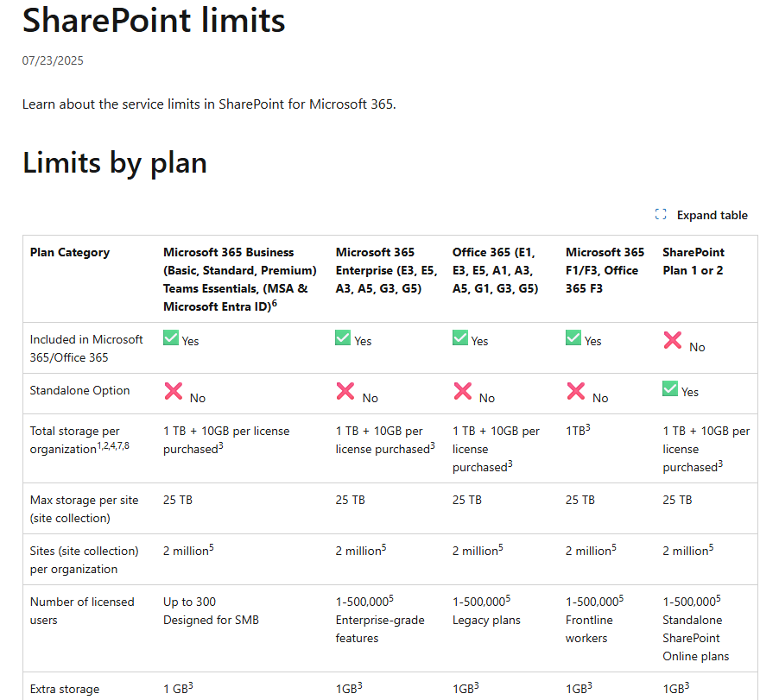Click the Limits by plan section heading

(116, 163)
